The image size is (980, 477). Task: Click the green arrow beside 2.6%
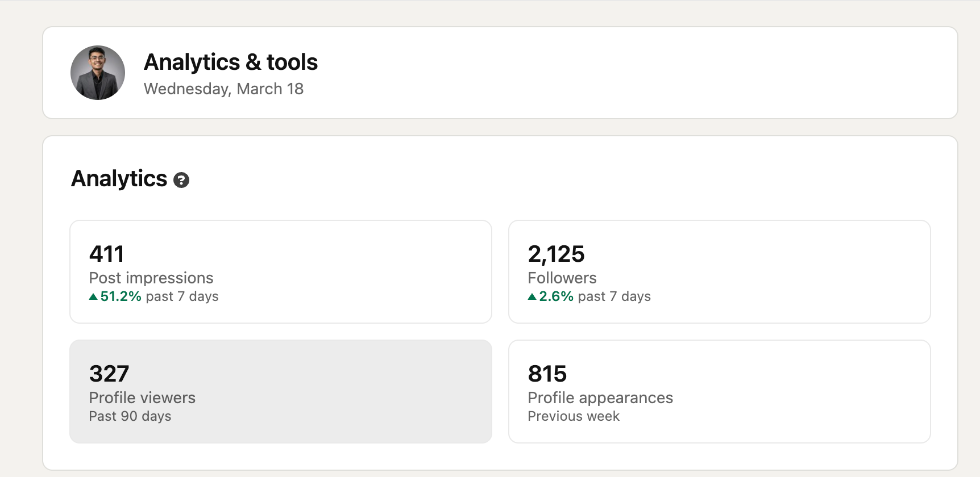coord(532,296)
